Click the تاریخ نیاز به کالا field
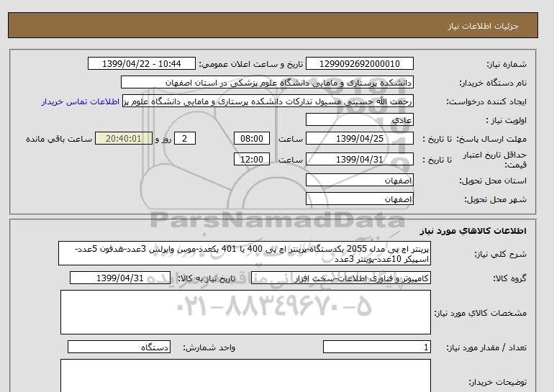 click(x=120, y=278)
